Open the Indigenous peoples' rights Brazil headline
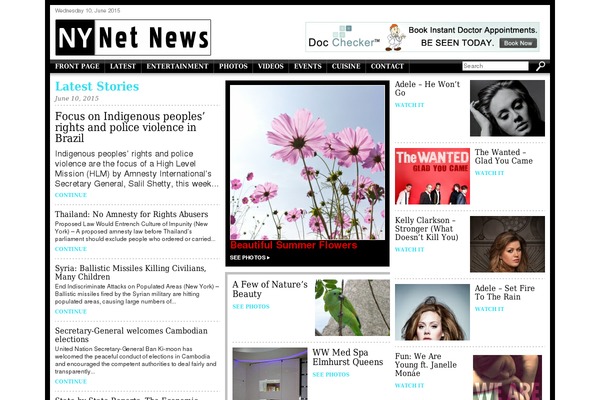Image resolution: width=600 pixels, height=400 pixels. (130, 127)
